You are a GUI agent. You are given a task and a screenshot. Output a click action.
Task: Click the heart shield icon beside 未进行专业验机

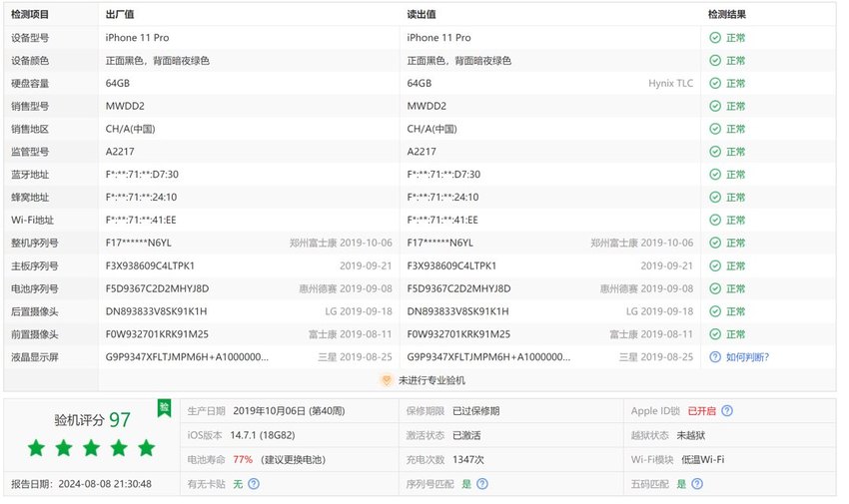coord(387,380)
